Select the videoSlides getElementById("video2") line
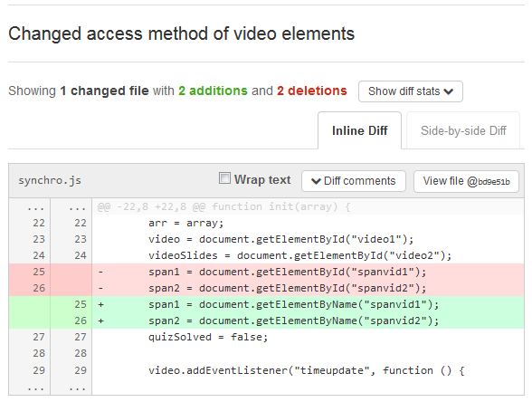The width and height of the screenshot is (532, 402). point(300,255)
